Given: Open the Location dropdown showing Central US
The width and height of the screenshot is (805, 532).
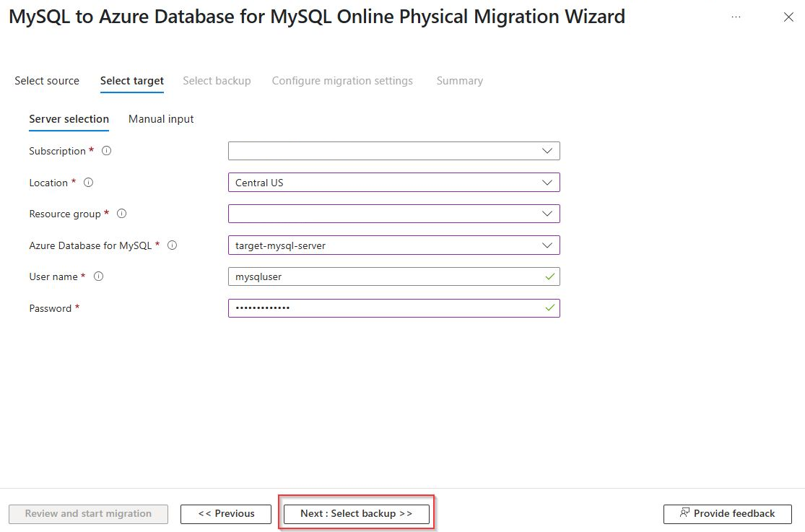Looking at the screenshot, I should tap(393, 183).
